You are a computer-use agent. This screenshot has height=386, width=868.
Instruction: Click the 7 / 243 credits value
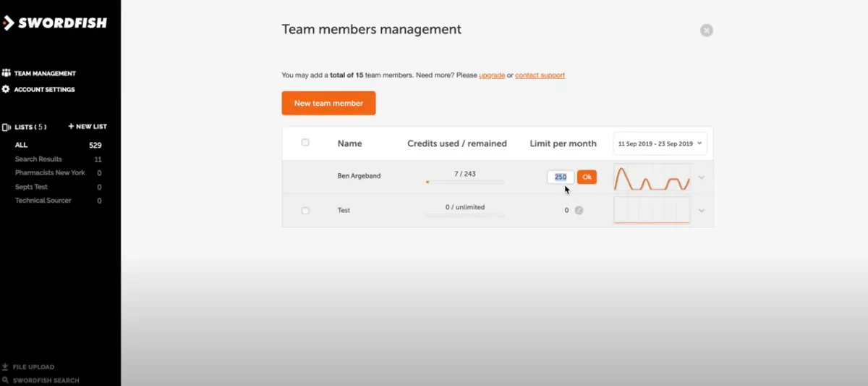tap(465, 174)
